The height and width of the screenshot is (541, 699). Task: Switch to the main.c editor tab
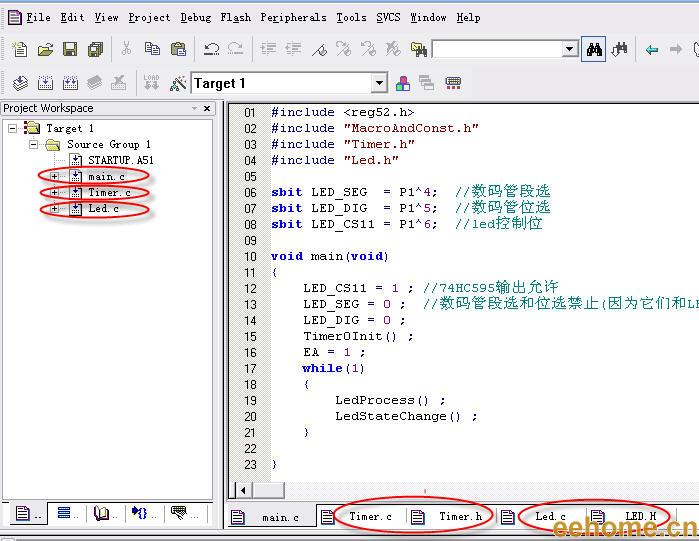(271, 517)
